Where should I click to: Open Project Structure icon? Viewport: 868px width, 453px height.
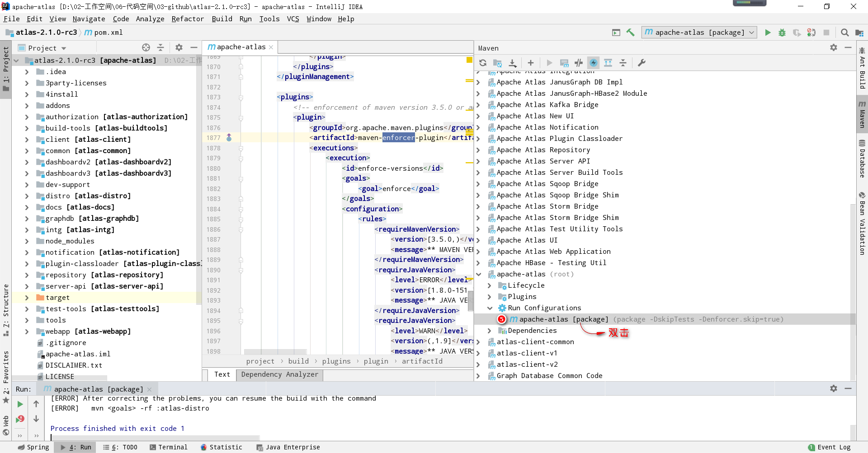(859, 33)
